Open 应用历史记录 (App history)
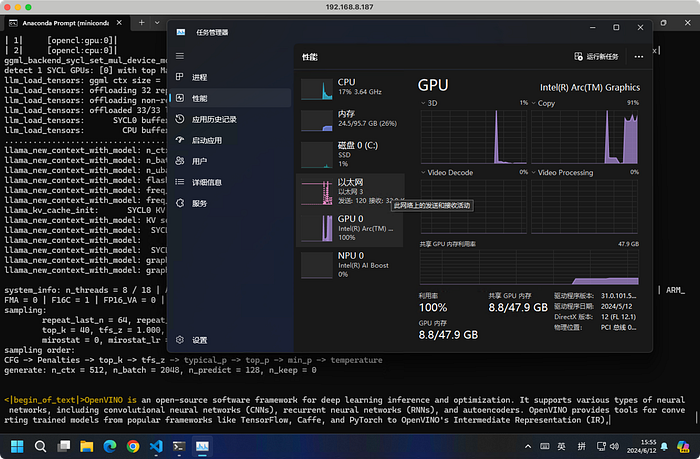Screen dimensions: 700x459 [230, 119]
